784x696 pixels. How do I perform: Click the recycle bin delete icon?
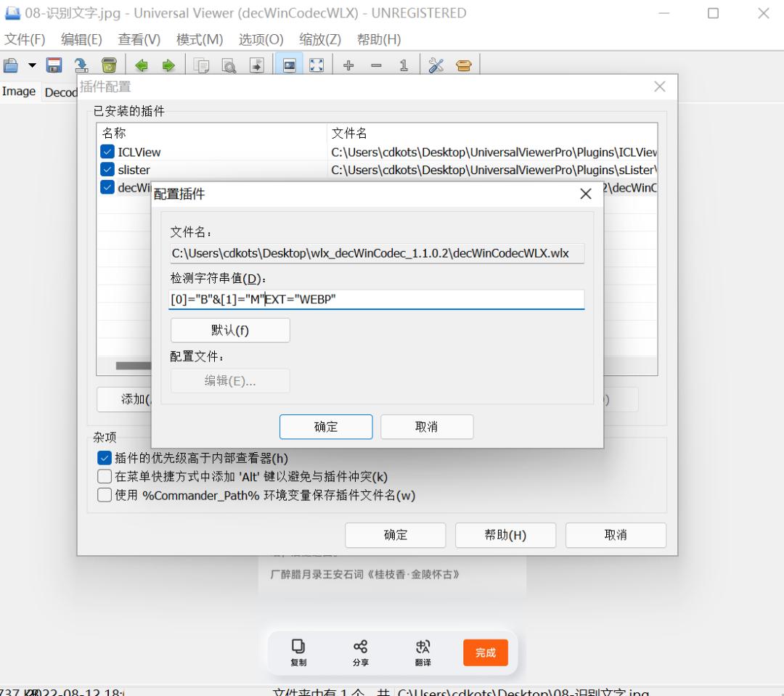click(x=108, y=65)
